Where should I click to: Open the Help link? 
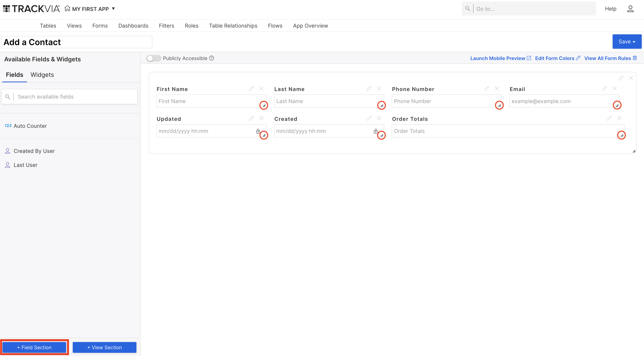point(611,9)
